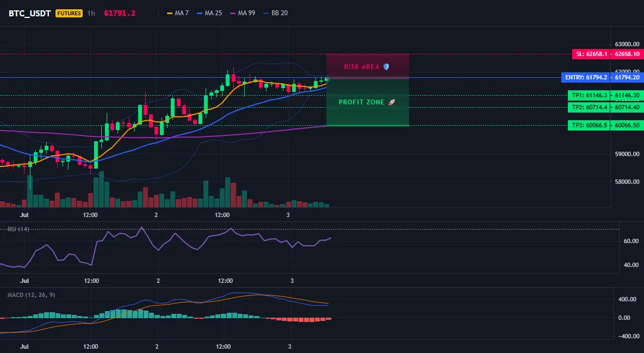The image size is (644, 353).
Task: Click the Jul date label under RSI pane
Action: (24, 281)
